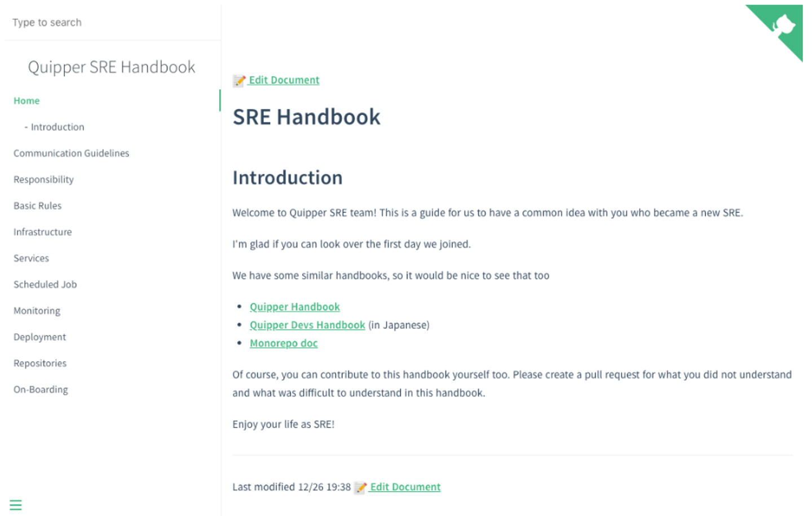The image size is (812, 516).
Task: Open the bottom Edit Document link
Action: (x=405, y=487)
